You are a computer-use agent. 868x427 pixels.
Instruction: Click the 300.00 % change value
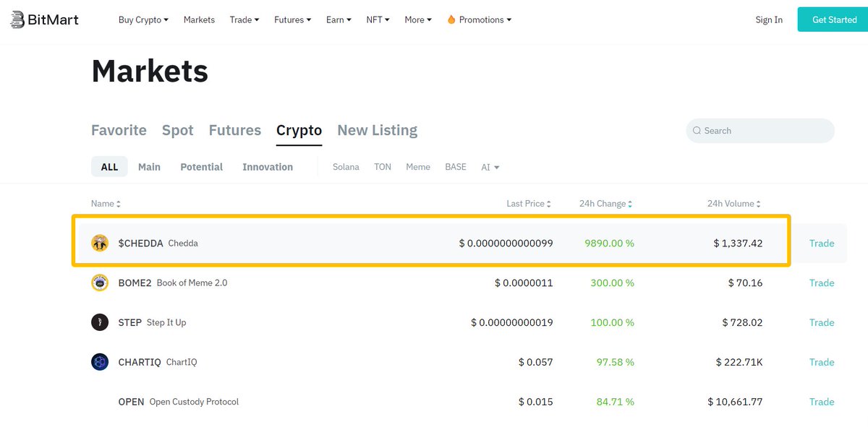click(x=612, y=282)
